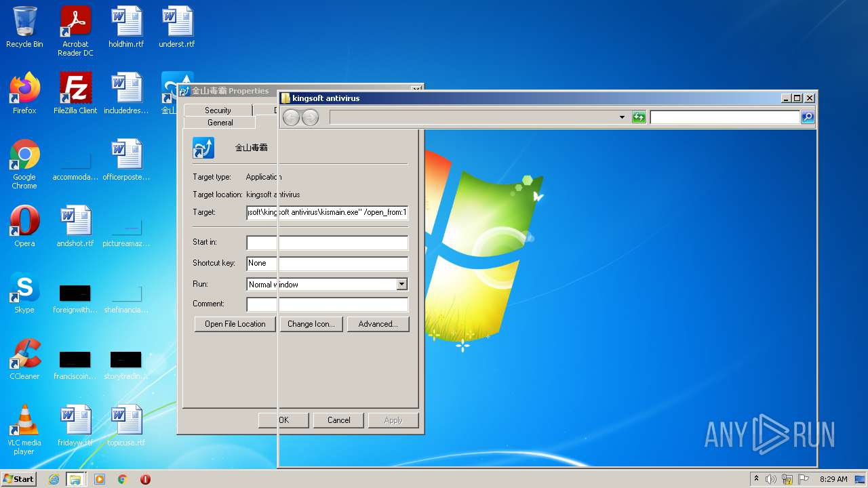
Task: Open Action Center flag tray icon
Action: click(804, 479)
